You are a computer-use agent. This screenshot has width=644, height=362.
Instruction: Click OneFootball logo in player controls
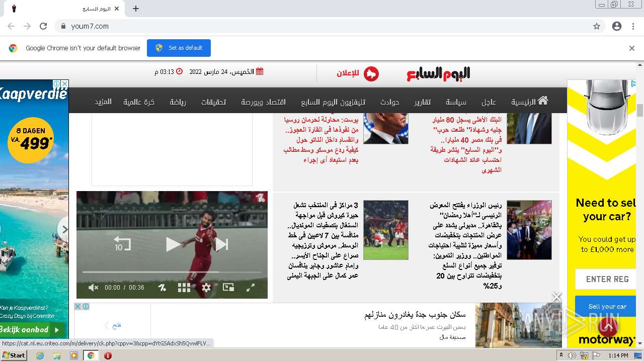(x=162, y=288)
